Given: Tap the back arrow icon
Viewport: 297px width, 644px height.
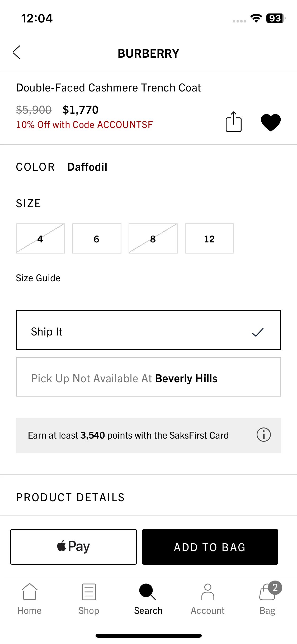Looking at the screenshot, I should click(17, 52).
